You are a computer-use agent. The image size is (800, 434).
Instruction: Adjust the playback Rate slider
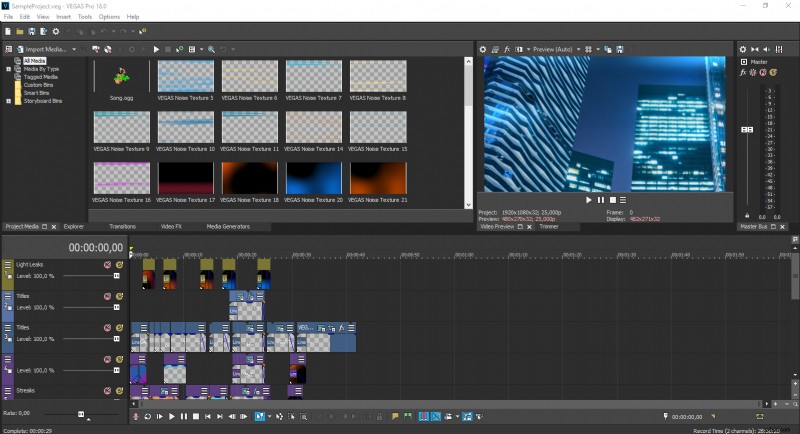81,414
